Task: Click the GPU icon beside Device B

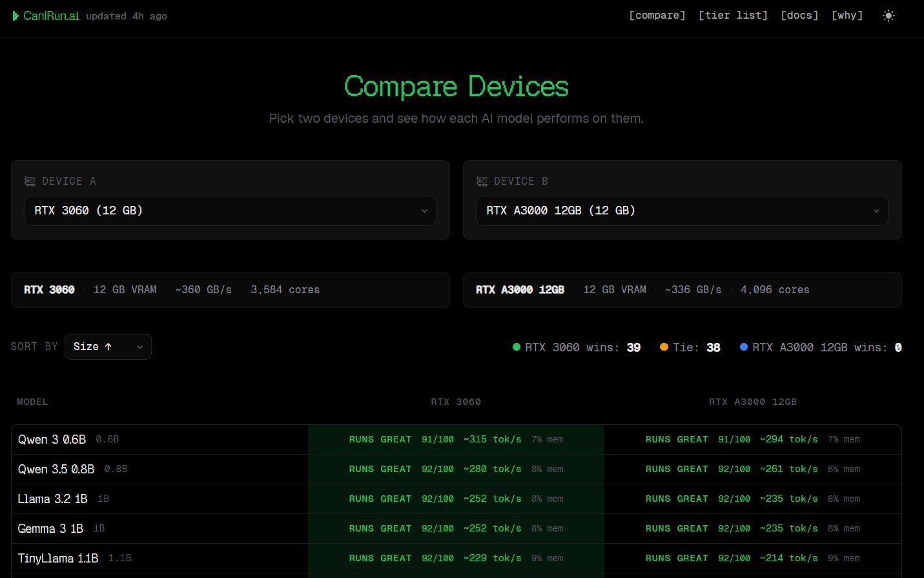Action: [482, 181]
